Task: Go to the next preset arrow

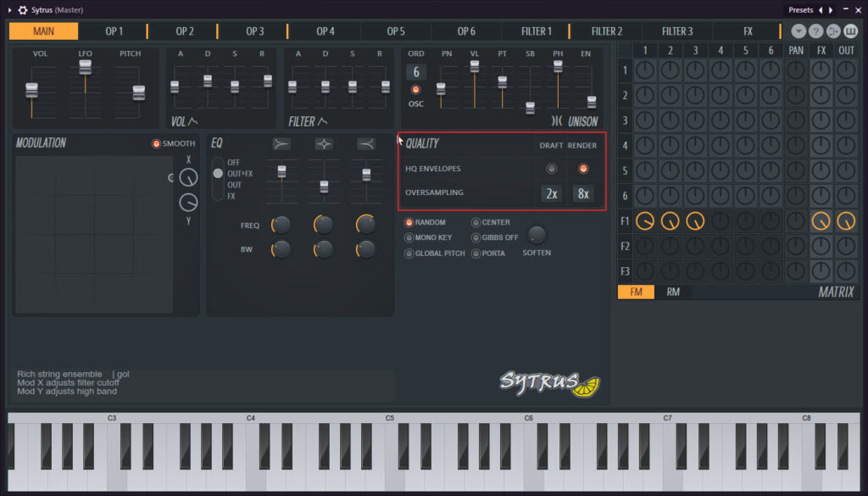Action: pyautogui.click(x=831, y=10)
